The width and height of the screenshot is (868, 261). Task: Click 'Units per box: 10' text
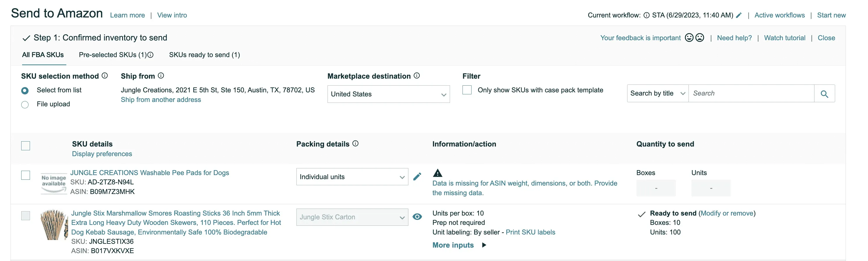click(458, 213)
